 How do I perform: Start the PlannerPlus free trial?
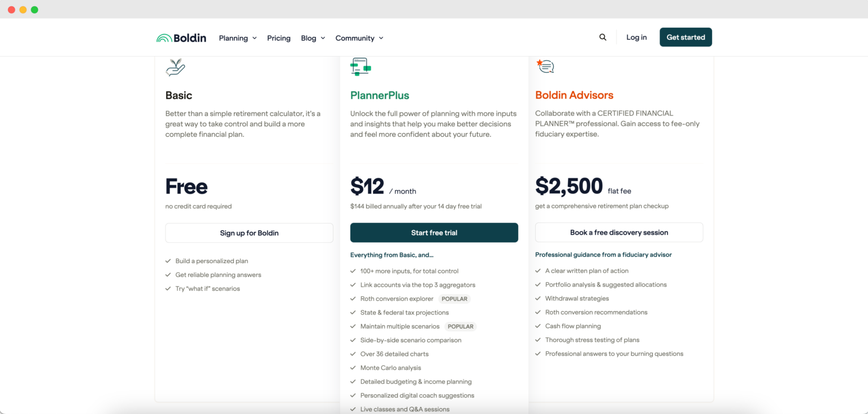pos(434,232)
